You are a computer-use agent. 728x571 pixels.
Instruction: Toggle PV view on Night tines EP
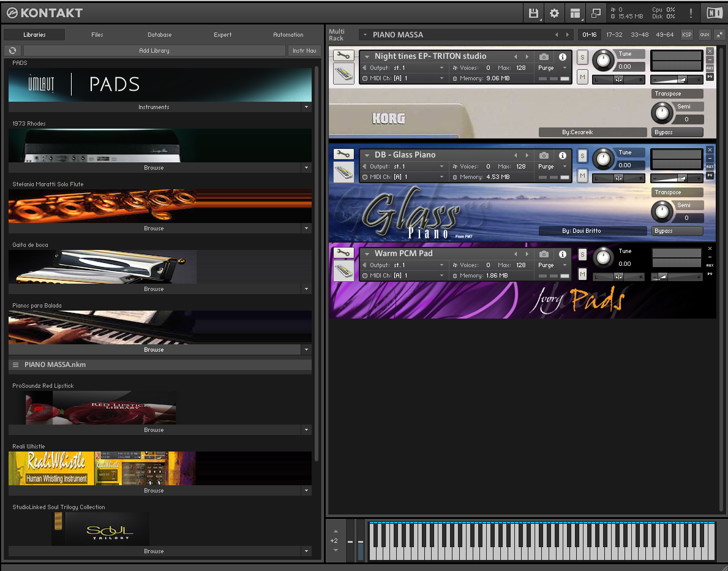(710, 77)
